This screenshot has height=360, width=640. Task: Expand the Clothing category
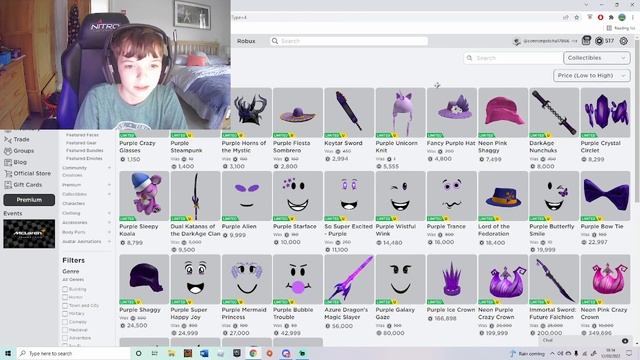(109, 213)
